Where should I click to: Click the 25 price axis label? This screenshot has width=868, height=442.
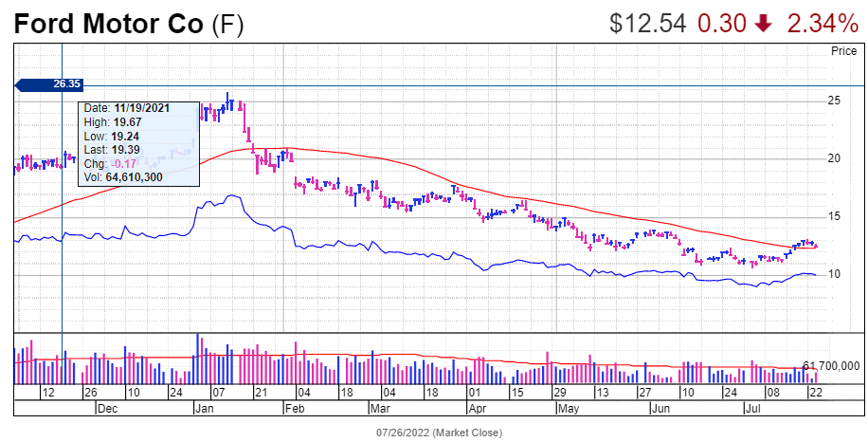tap(835, 101)
